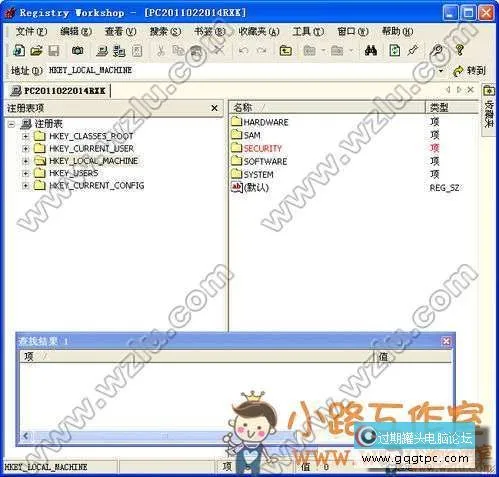Click the local computer registry toolbar icon
This screenshot has width=499, height=477.
[x=102, y=51]
